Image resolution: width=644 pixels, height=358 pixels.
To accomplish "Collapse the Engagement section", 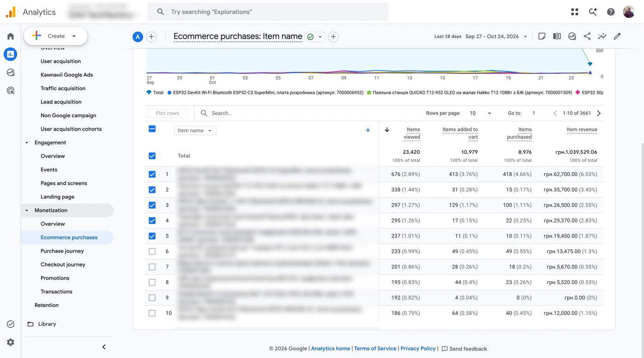I will click(x=27, y=143).
